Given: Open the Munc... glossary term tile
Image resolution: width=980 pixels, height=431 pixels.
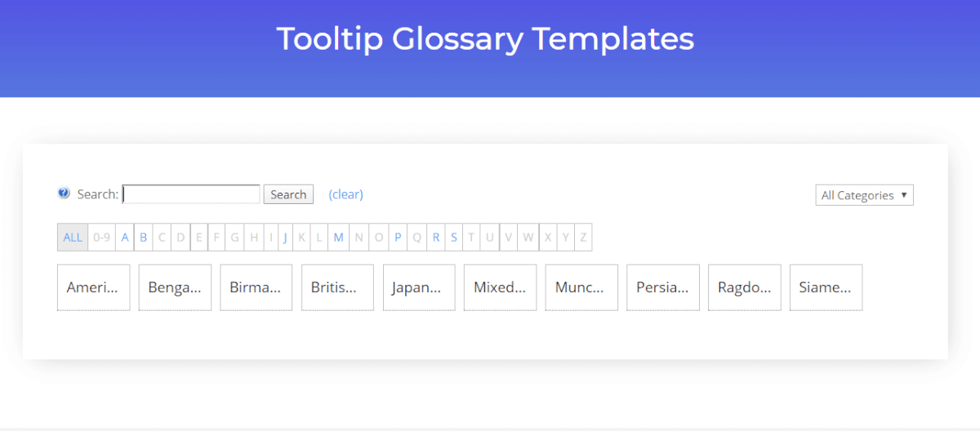Looking at the screenshot, I should [x=581, y=287].
